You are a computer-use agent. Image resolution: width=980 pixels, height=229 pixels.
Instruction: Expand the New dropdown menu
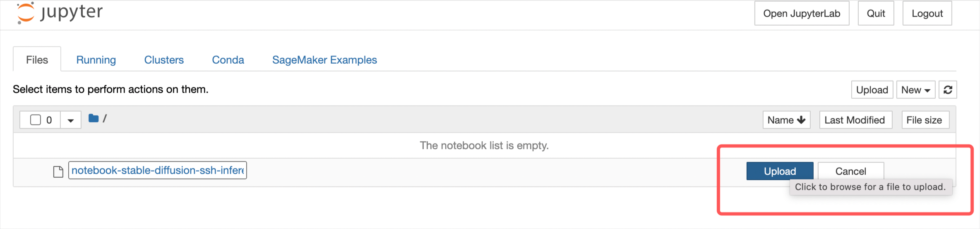[x=915, y=90]
